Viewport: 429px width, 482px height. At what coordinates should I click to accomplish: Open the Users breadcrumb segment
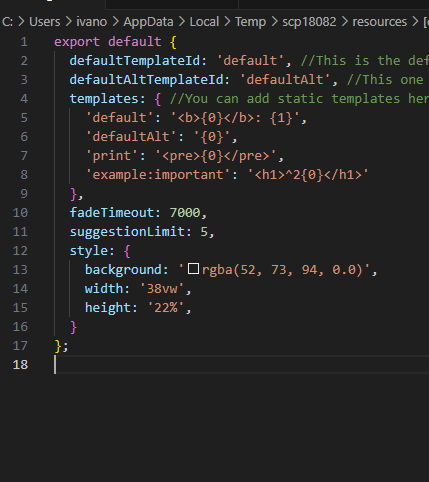(45, 22)
